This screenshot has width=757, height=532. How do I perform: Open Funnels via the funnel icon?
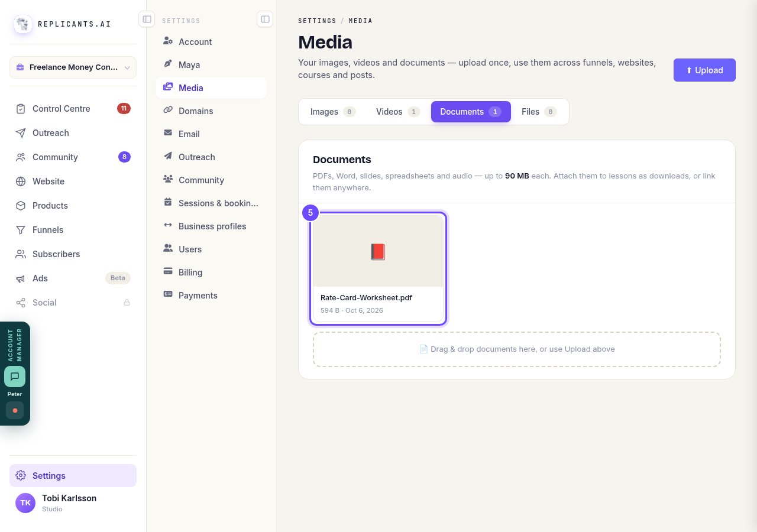pos(21,230)
